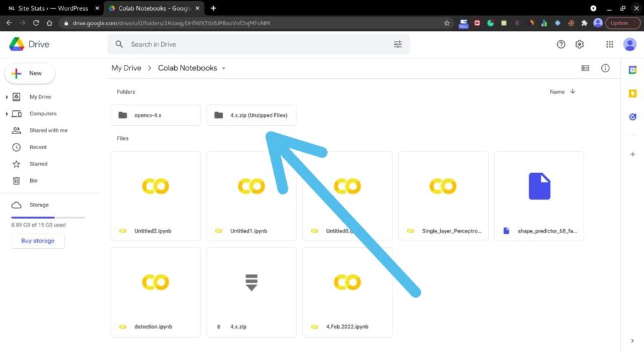Reverse sort direction arrow beside Name
644x352 pixels.
(x=572, y=91)
